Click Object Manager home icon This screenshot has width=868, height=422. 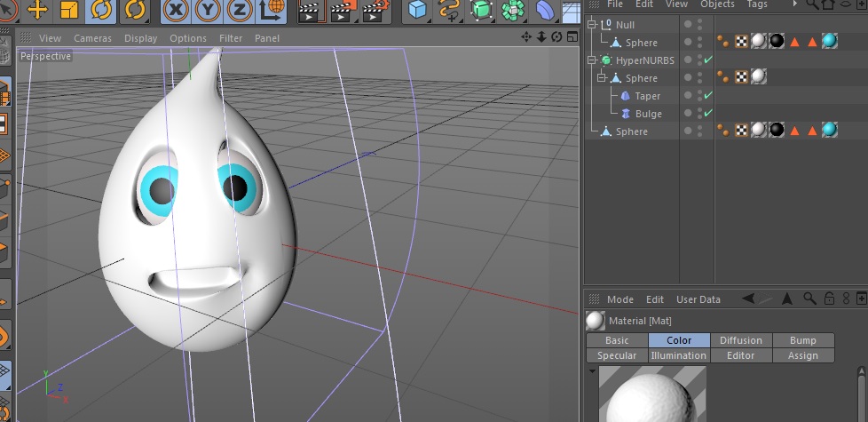pos(828,4)
